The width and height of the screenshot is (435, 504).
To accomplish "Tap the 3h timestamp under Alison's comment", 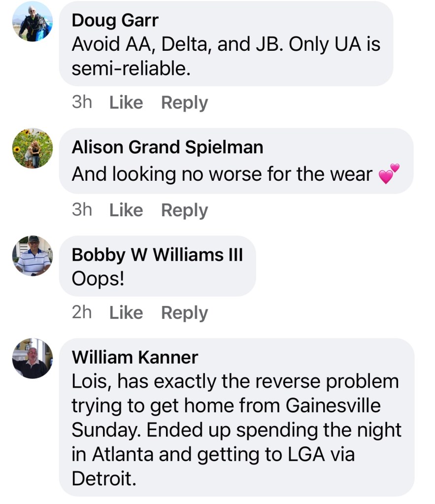I will pyautogui.click(x=82, y=210).
